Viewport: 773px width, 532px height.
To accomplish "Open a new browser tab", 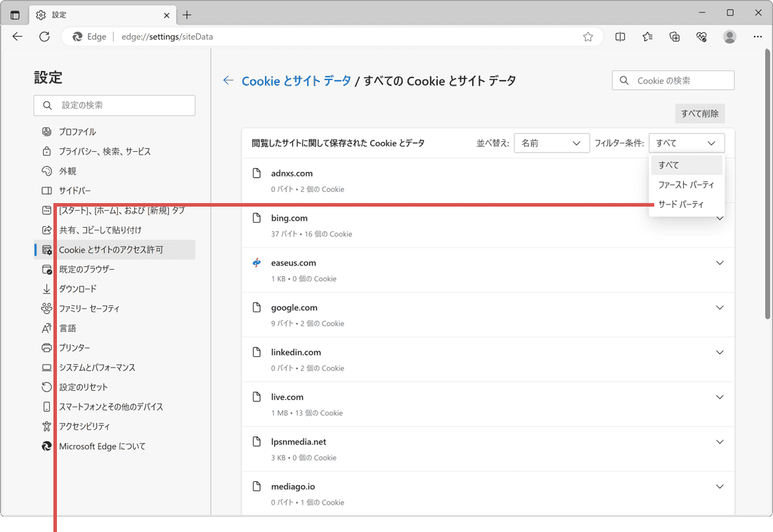I will [186, 14].
